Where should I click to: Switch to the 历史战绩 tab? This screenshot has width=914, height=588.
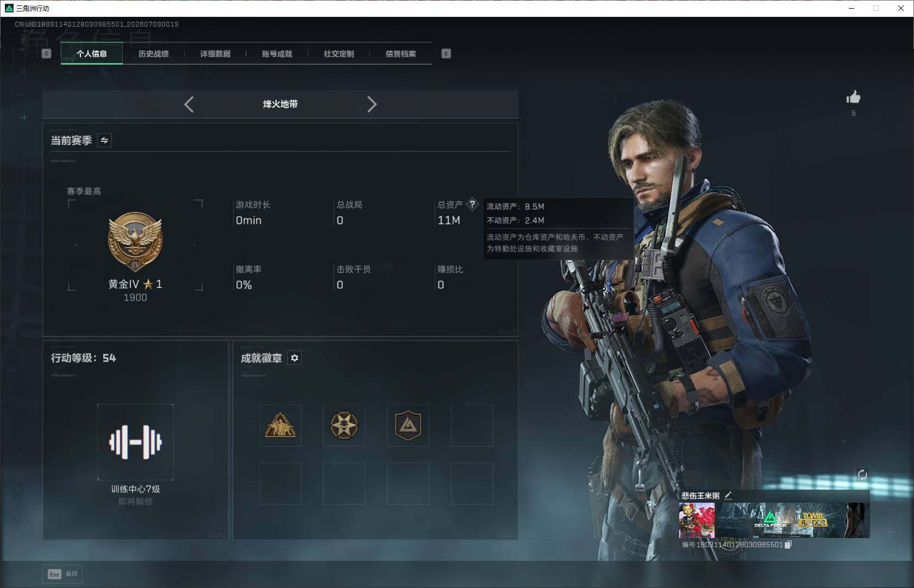[153, 54]
